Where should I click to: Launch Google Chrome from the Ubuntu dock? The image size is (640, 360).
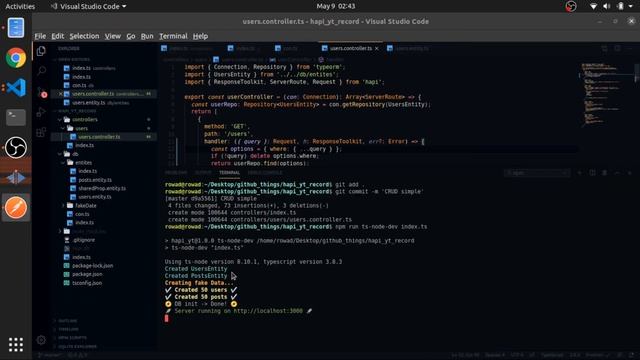[x=16, y=58]
